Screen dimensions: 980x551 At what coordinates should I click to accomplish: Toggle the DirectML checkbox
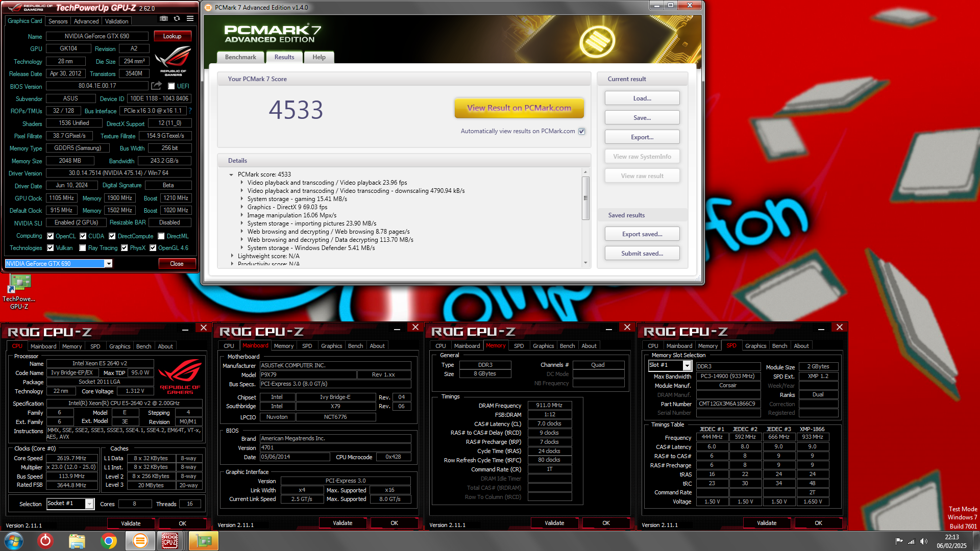(x=161, y=236)
